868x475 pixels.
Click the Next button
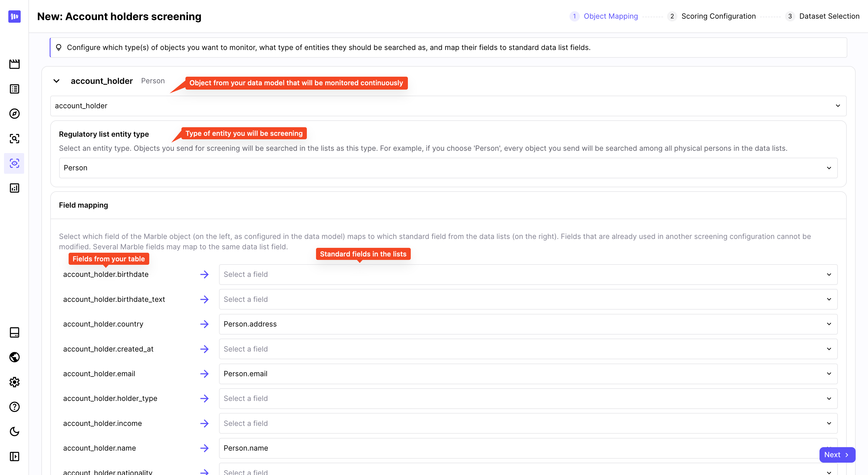tap(837, 455)
